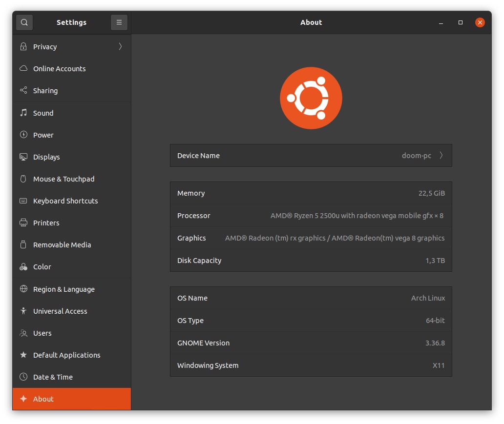Screen dimensions: 504x424
Task: Select Date & Time in the sidebar
Action: coord(72,377)
